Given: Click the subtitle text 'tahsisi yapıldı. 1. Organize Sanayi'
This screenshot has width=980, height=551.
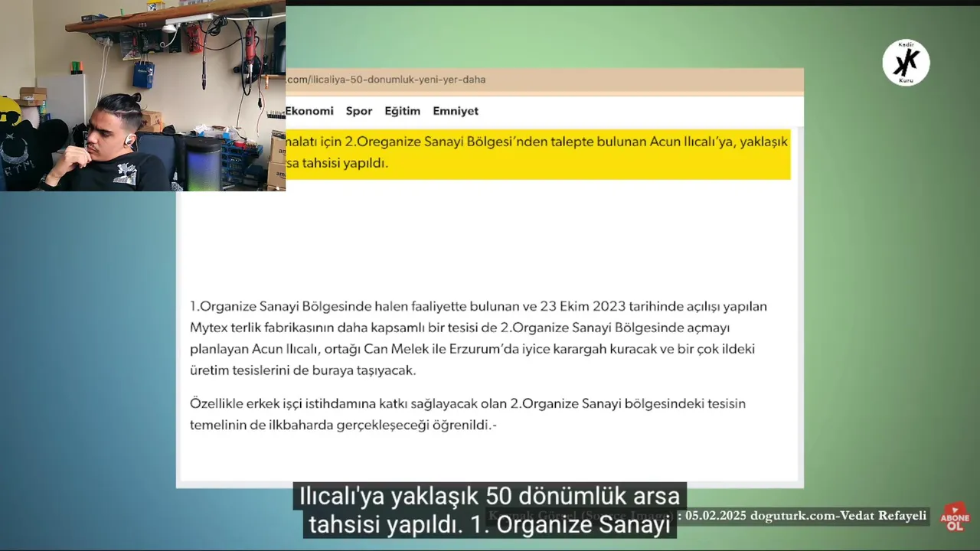Looking at the screenshot, I should 490,525.
